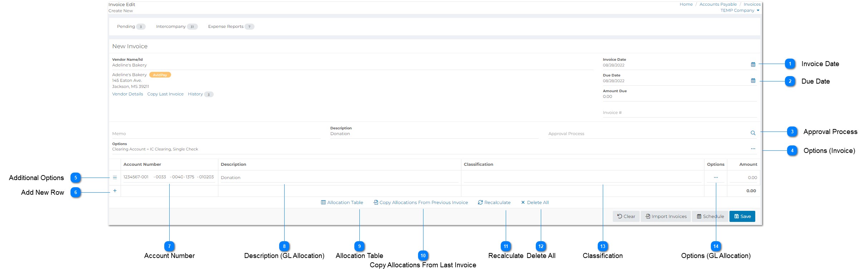
Task: Open additional options for the Donation row
Action: click(115, 177)
